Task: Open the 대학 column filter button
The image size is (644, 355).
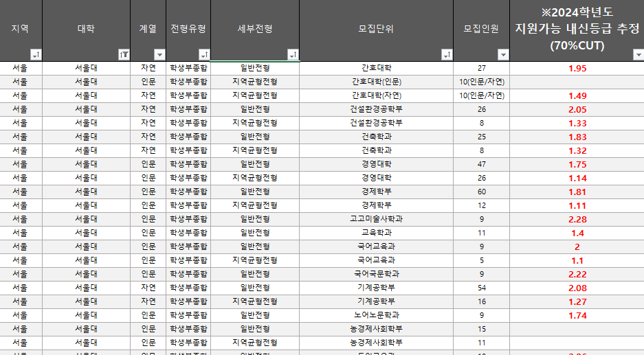Action: point(124,54)
